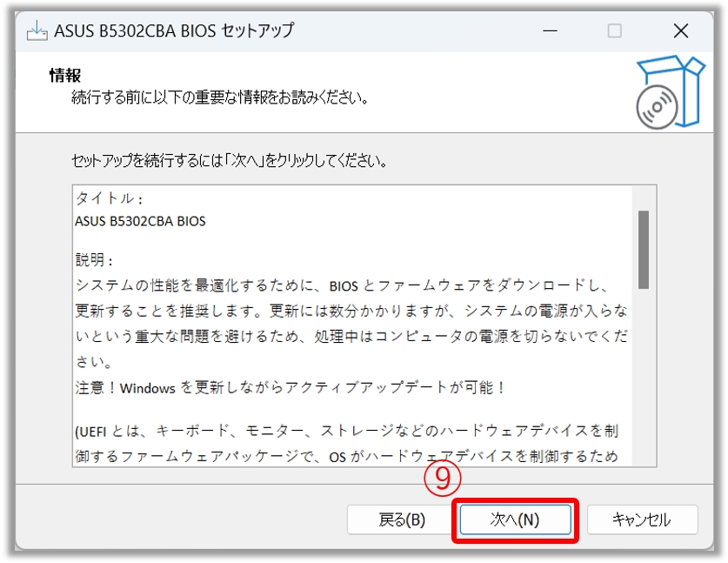This screenshot has height=563, width=728.
Task: Click the '説明：' line
Action: click(x=94, y=259)
